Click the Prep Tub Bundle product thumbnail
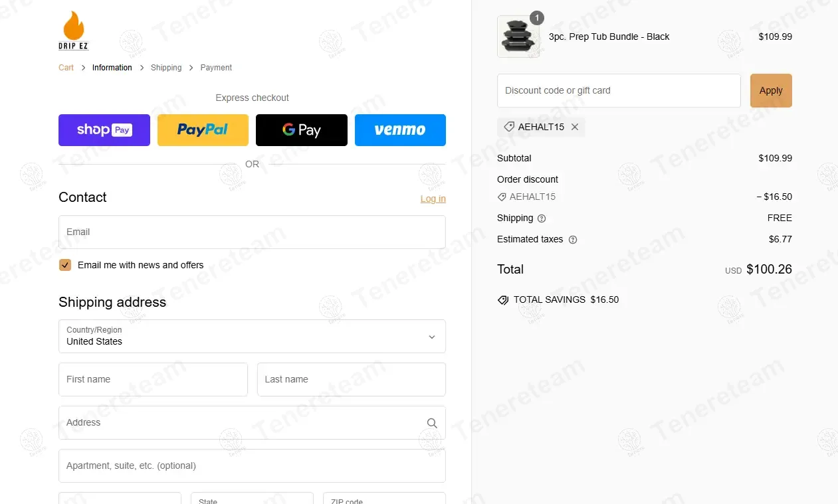 tap(518, 37)
